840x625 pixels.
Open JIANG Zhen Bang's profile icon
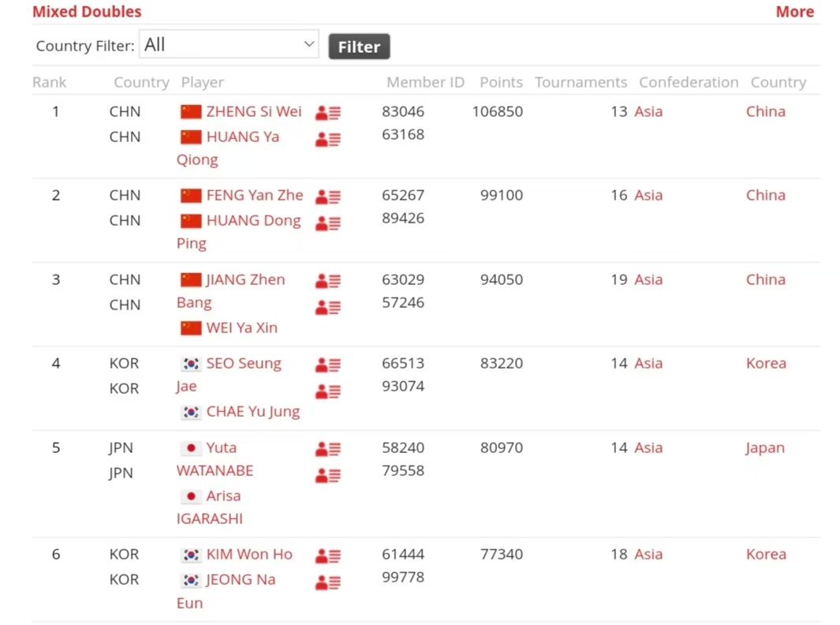(x=327, y=281)
